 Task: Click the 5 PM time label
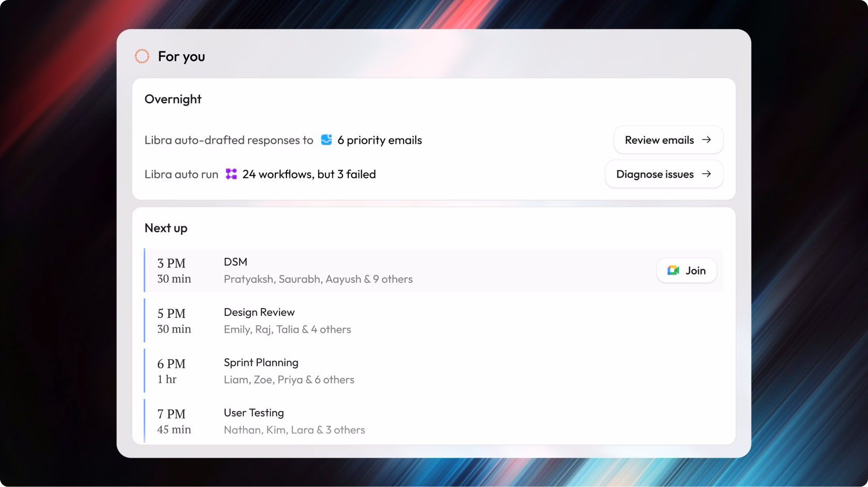[172, 313]
